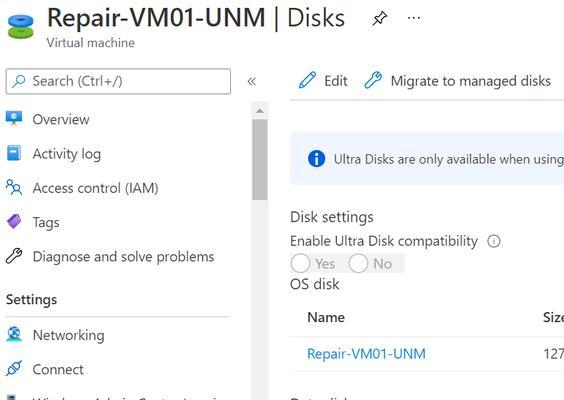564x400 pixels.
Task: Open the Networking settings item
Action: click(x=68, y=335)
